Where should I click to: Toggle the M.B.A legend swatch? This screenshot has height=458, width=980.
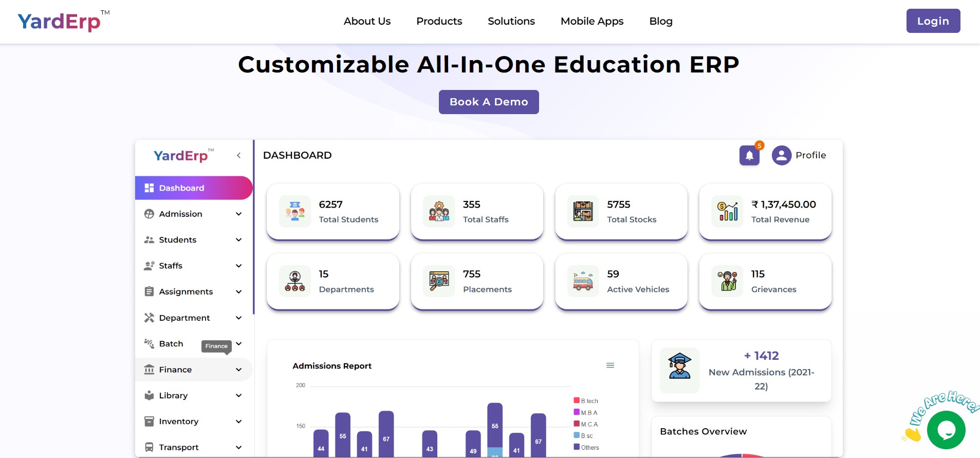(x=577, y=412)
